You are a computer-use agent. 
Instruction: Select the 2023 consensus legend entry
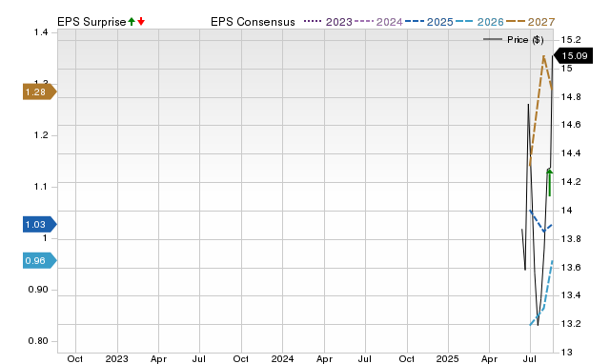click(328, 22)
